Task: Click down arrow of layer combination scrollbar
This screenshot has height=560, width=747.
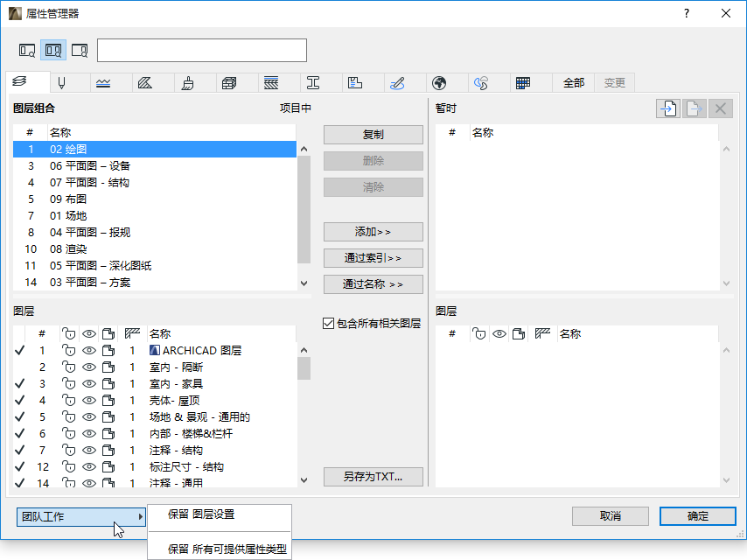Action: click(304, 283)
